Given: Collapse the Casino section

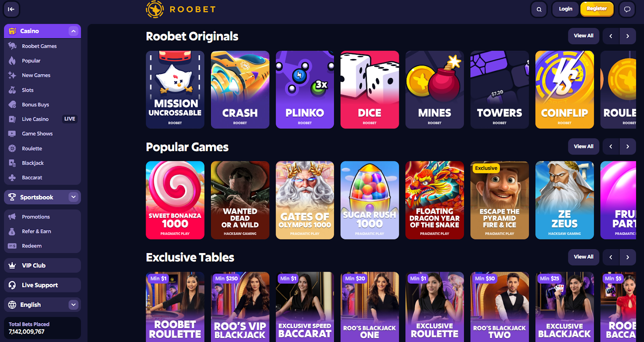Looking at the screenshot, I should click(x=73, y=31).
